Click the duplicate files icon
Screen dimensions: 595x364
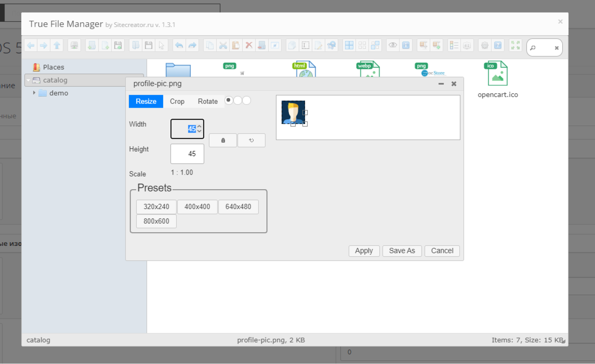[x=292, y=45]
